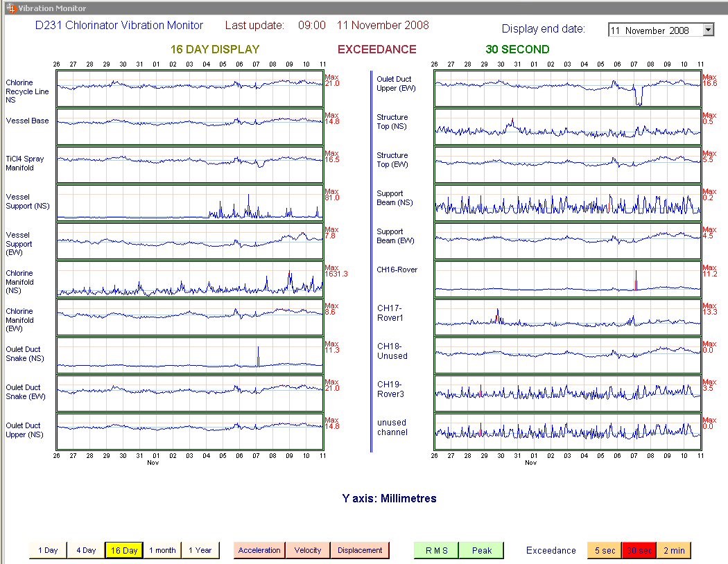Viewport: 728px width, 564px height.
Task: Click the Oulet Duct Upper (EW) graph
Action: click(567, 87)
